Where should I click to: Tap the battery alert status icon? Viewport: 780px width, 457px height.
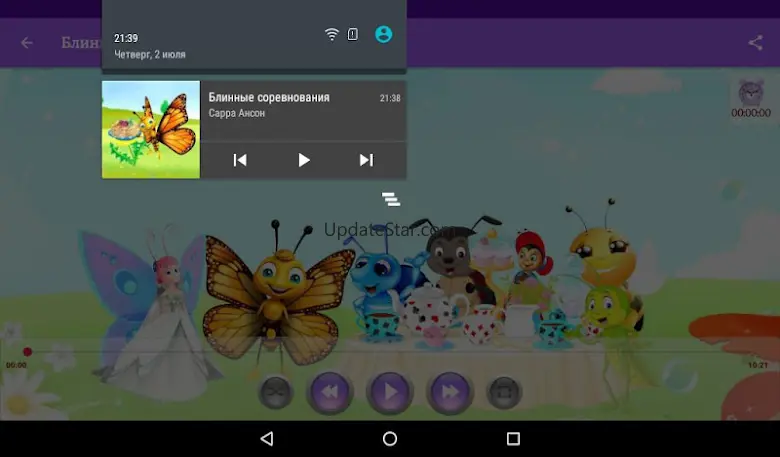353,34
